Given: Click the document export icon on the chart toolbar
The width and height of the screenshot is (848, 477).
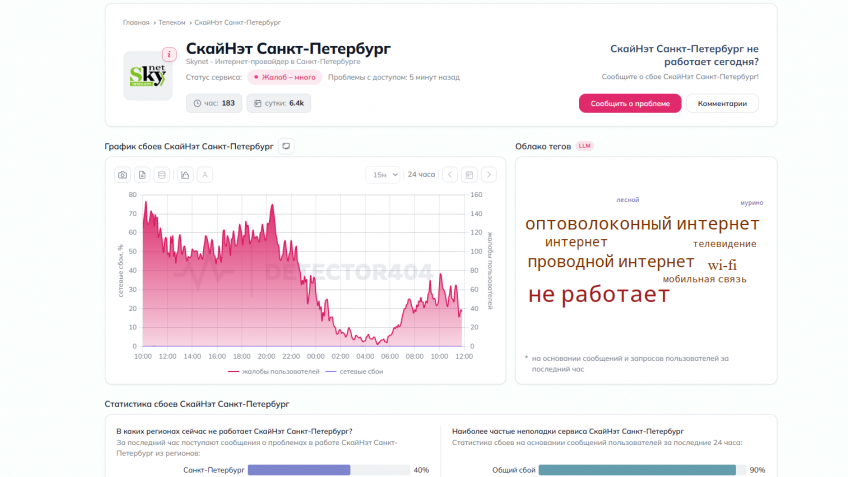Looking at the screenshot, I should (142, 175).
